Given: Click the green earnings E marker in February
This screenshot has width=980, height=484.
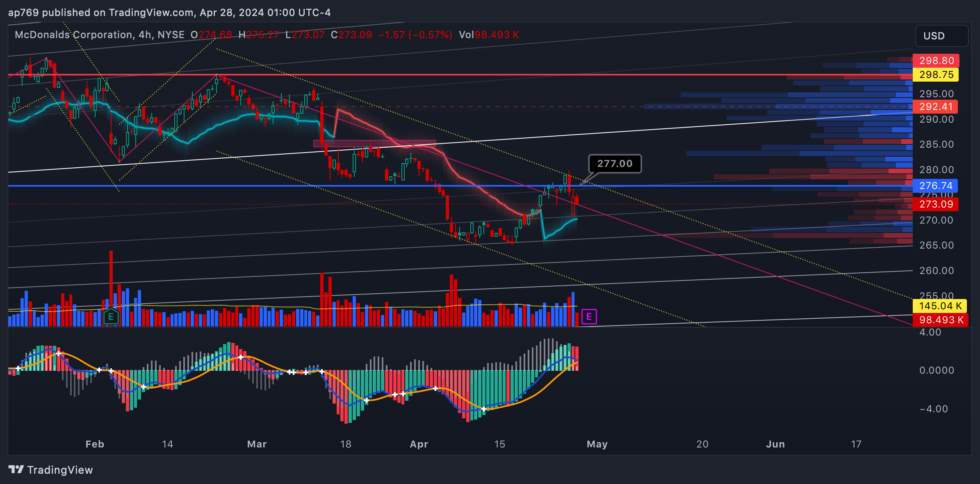Looking at the screenshot, I should (x=111, y=317).
